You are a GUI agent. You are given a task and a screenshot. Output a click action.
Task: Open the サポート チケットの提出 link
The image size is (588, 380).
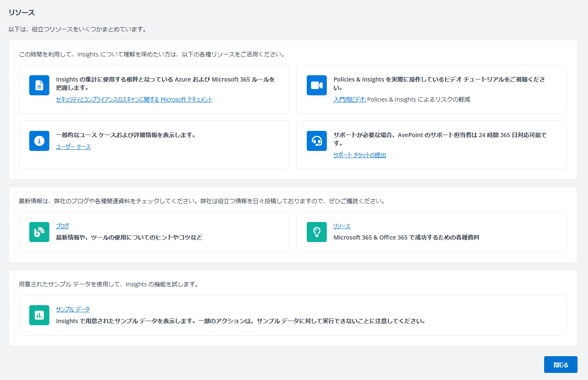click(359, 155)
